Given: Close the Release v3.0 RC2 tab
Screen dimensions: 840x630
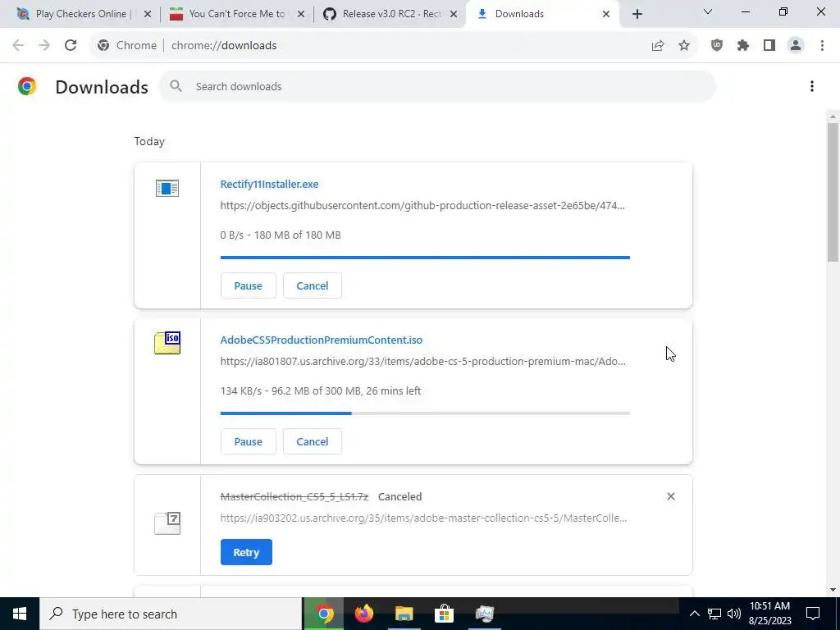Looking at the screenshot, I should 454,14.
